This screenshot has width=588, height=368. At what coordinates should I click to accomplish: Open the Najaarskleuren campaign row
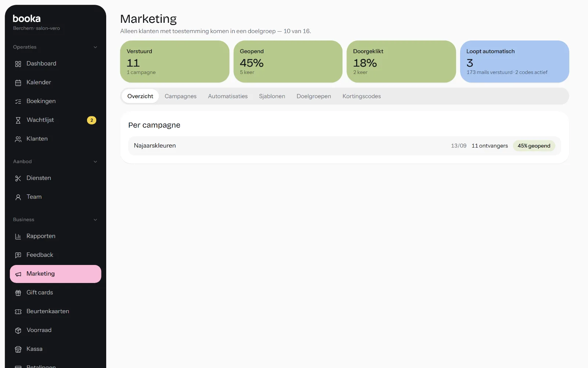(344, 146)
